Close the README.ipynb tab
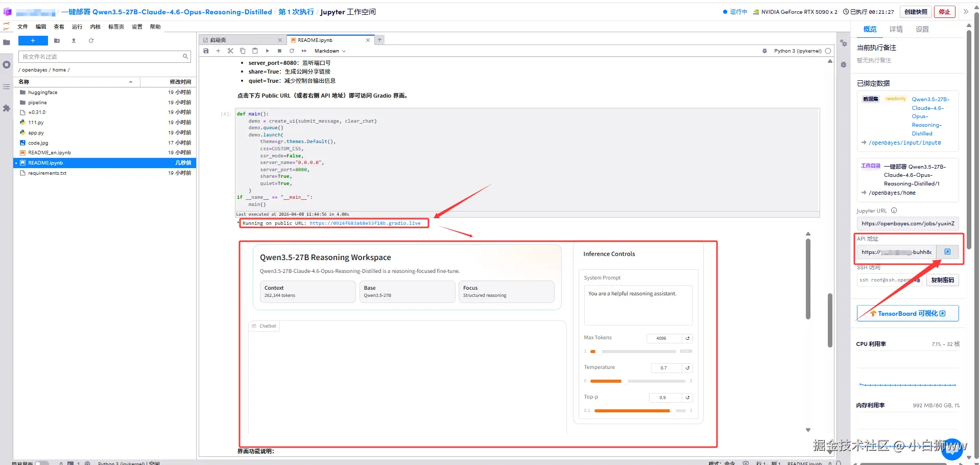 click(368, 40)
